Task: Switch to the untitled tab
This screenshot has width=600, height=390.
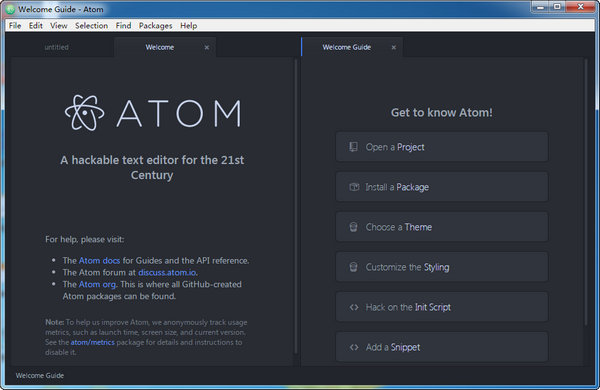Action: coord(56,47)
